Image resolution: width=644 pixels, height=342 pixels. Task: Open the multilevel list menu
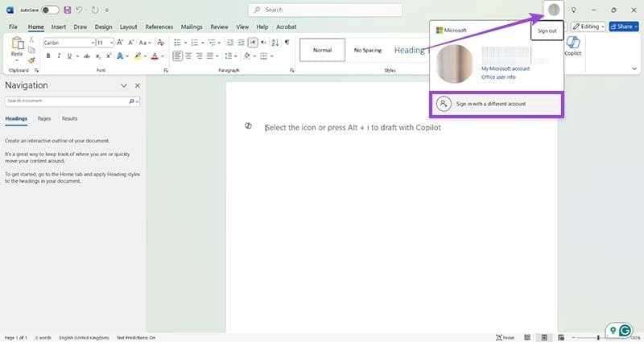pos(213,43)
